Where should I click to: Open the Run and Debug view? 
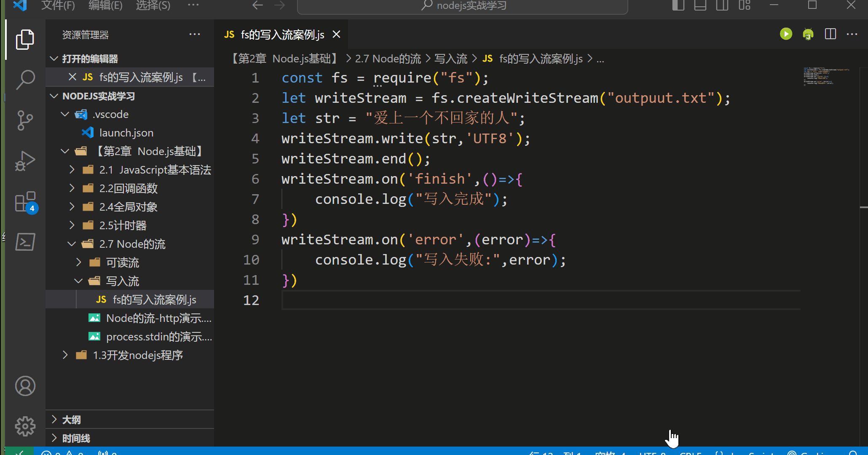coord(25,160)
